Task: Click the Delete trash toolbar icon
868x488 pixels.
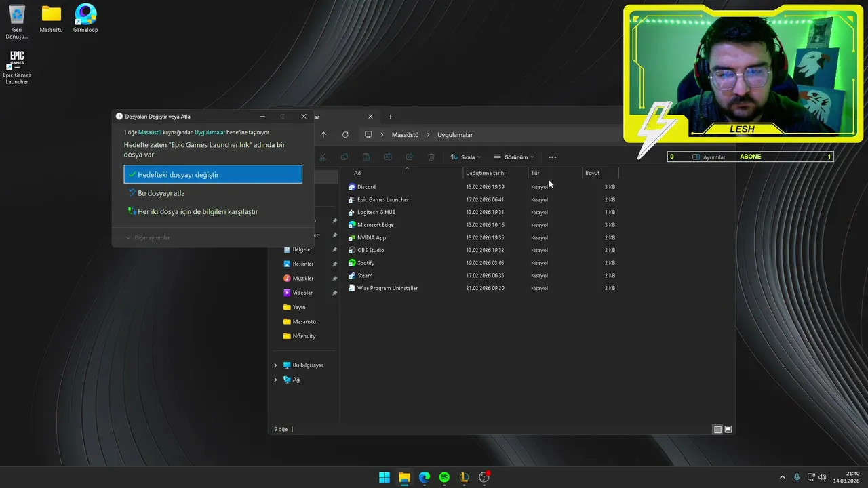Action: tap(431, 157)
